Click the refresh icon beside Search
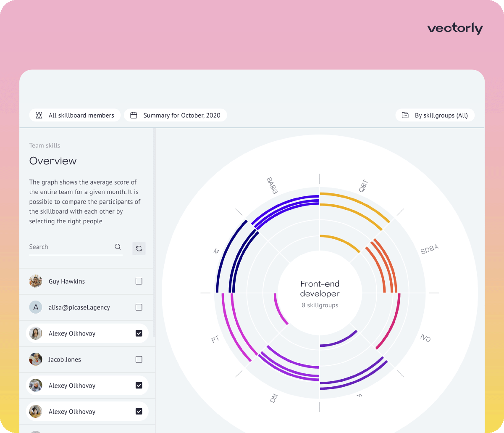Viewport: 504px width, 433px height. (139, 248)
